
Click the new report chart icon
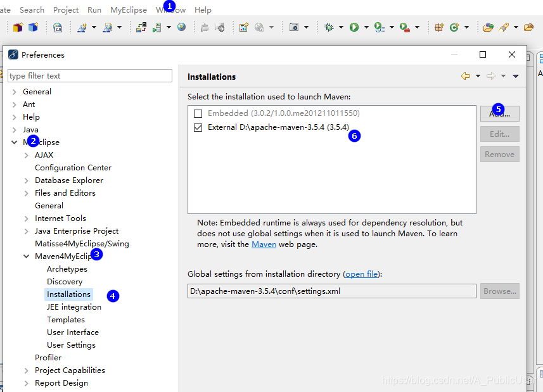244,27
